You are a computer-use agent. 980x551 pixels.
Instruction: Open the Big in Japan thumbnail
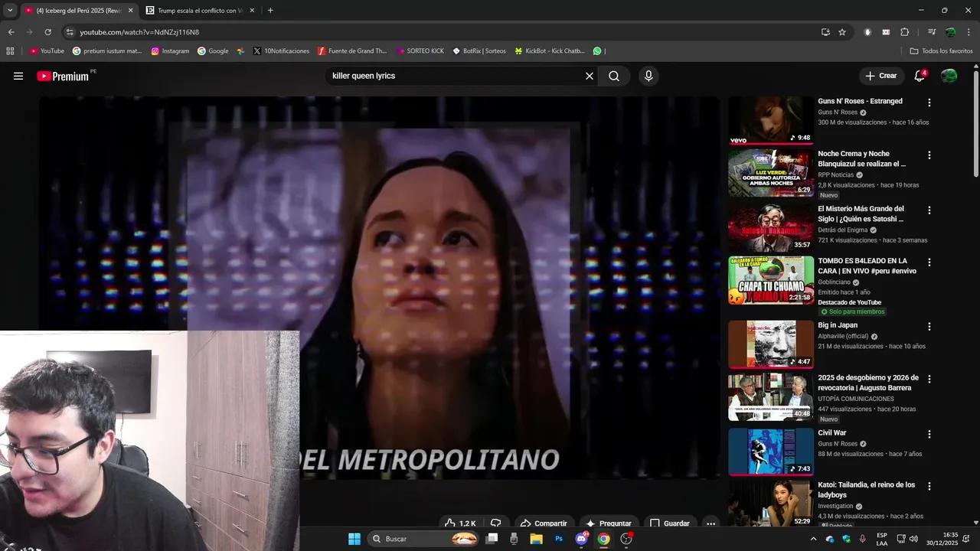pyautogui.click(x=771, y=344)
